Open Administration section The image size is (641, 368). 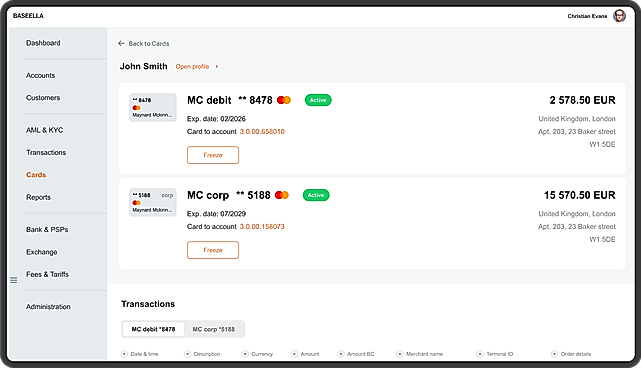tap(48, 307)
